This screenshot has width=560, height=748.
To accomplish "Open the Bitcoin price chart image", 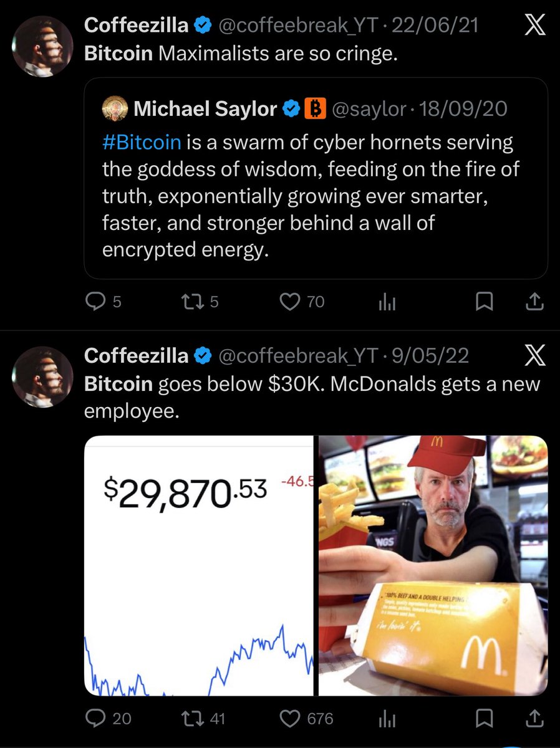I will click(198, 565).
